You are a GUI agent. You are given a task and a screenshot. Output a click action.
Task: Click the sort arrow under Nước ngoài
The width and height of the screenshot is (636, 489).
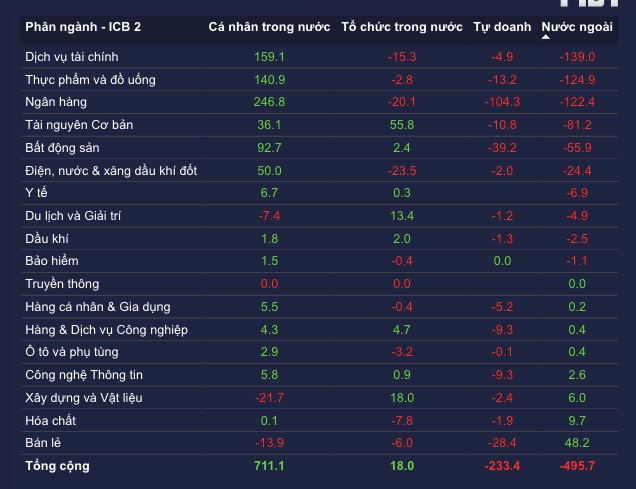pyautogui.click(x=546, y=37)
